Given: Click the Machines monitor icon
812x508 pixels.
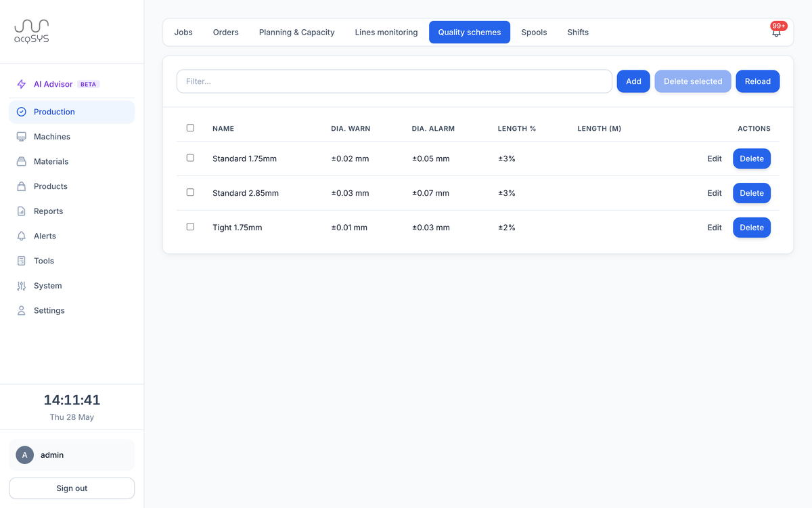Looking at the screenshot, I should coord(22,137).
